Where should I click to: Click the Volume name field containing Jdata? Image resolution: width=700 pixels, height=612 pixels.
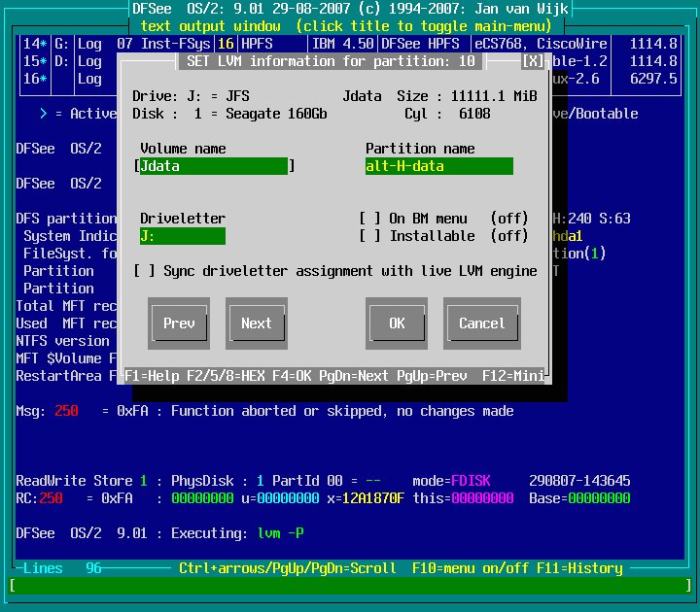(214, 166)
